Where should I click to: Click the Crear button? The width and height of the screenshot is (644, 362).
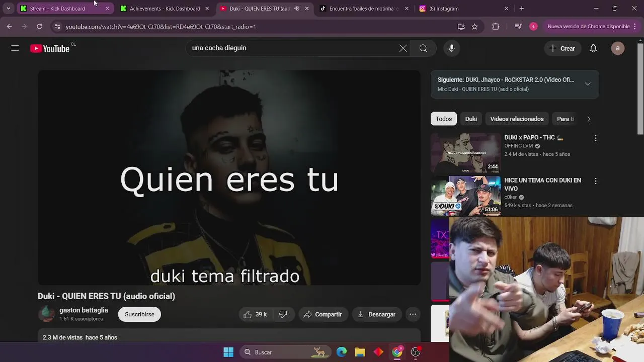(x=562, y=48)
